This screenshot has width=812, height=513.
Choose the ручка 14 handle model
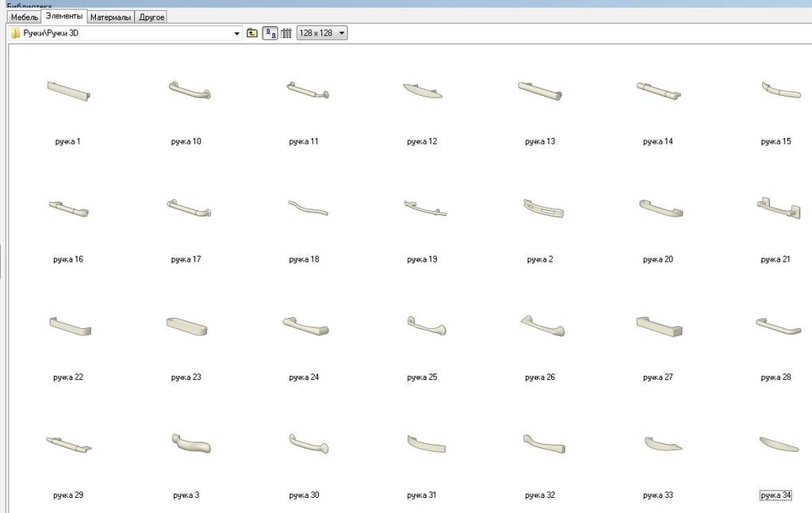pos(659,90)
